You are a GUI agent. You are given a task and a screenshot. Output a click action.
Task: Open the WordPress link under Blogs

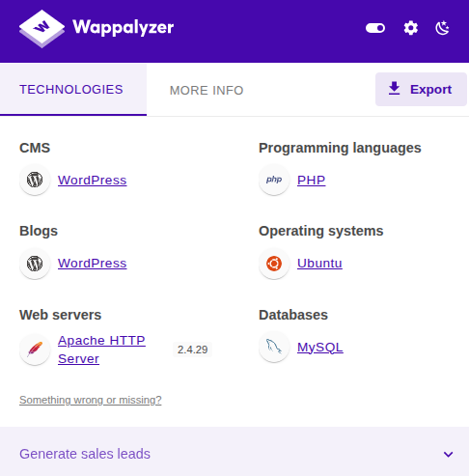(x=93, y=264)
